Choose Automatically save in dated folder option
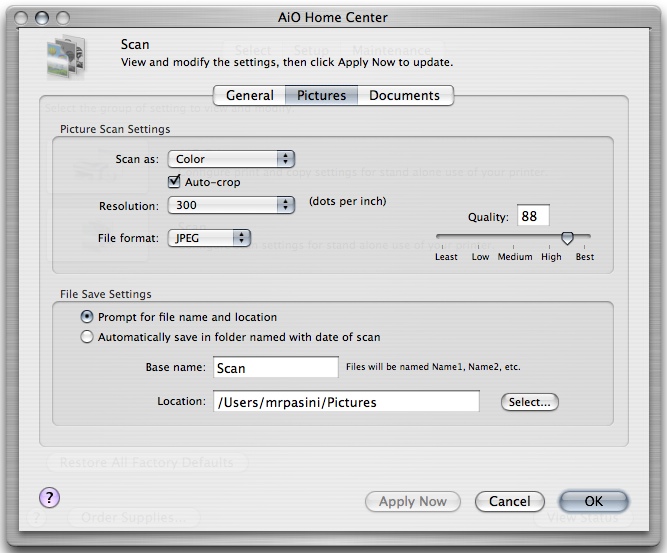 (87, 337)
